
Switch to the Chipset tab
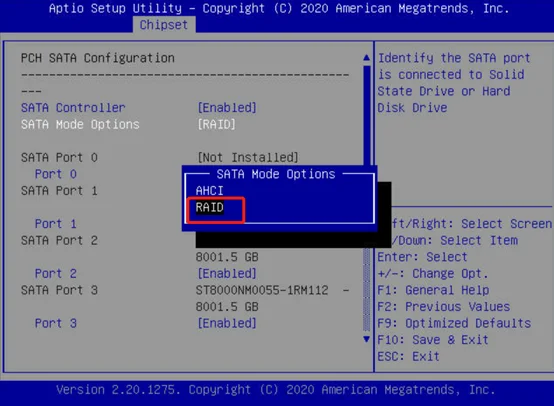click(164, 25)
